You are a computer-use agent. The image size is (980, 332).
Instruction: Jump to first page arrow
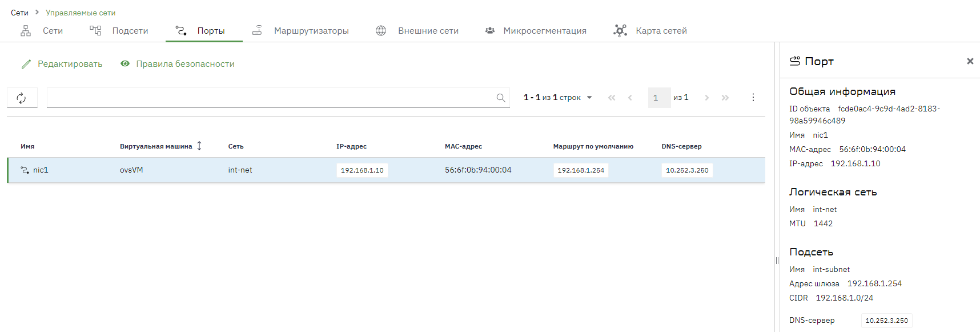(612, 98)
